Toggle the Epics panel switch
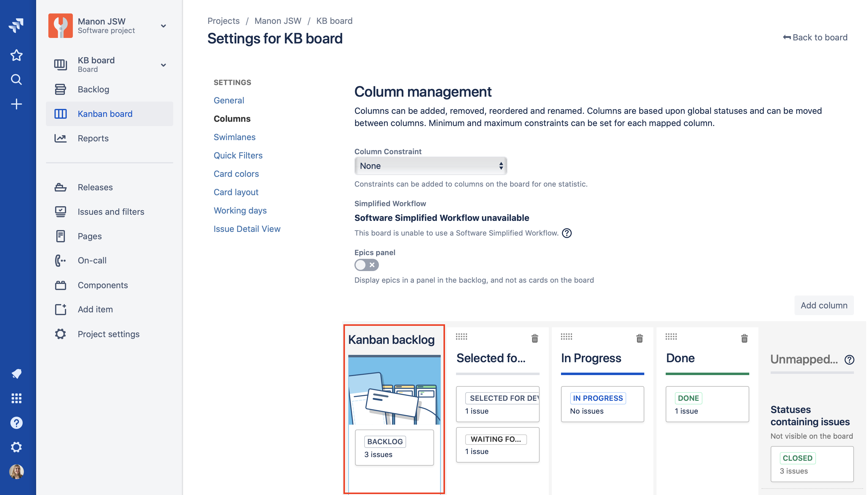This screenshot has height=495, width=868. (x=366, y=265)
